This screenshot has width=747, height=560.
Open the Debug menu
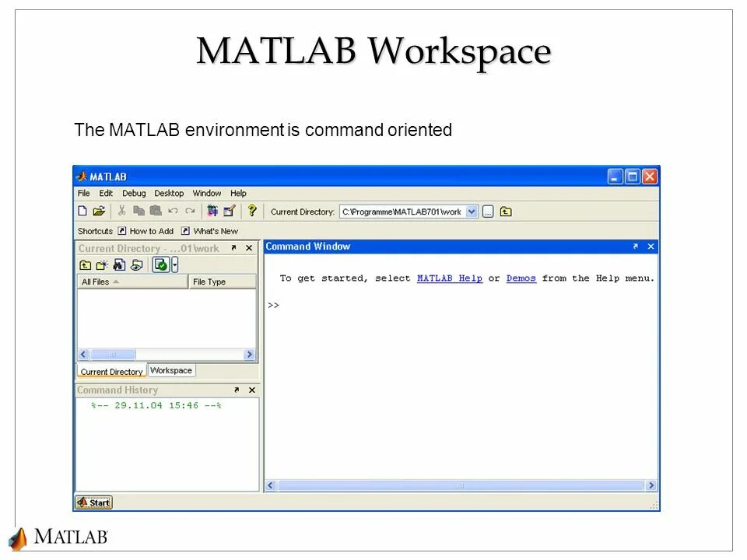coord(132,193)
